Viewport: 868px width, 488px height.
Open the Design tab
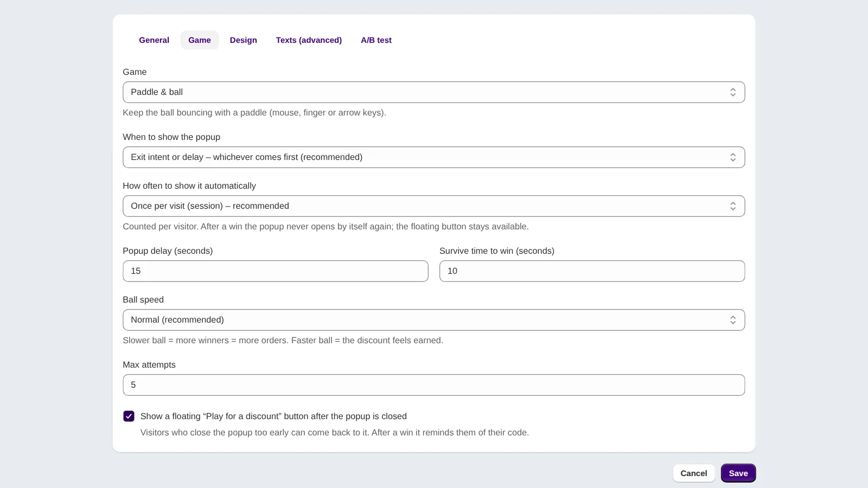[244, 40]
